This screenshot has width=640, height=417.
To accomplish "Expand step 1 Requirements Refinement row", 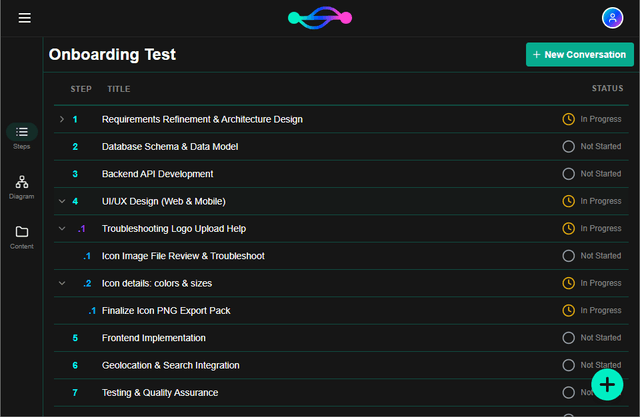I will [x=61, y=119].
